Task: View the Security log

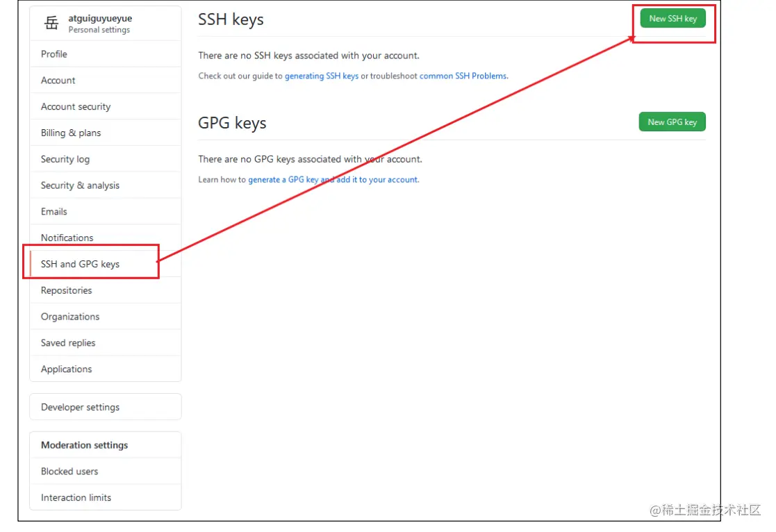Action: pyautogui.click(x=106, y=159)
